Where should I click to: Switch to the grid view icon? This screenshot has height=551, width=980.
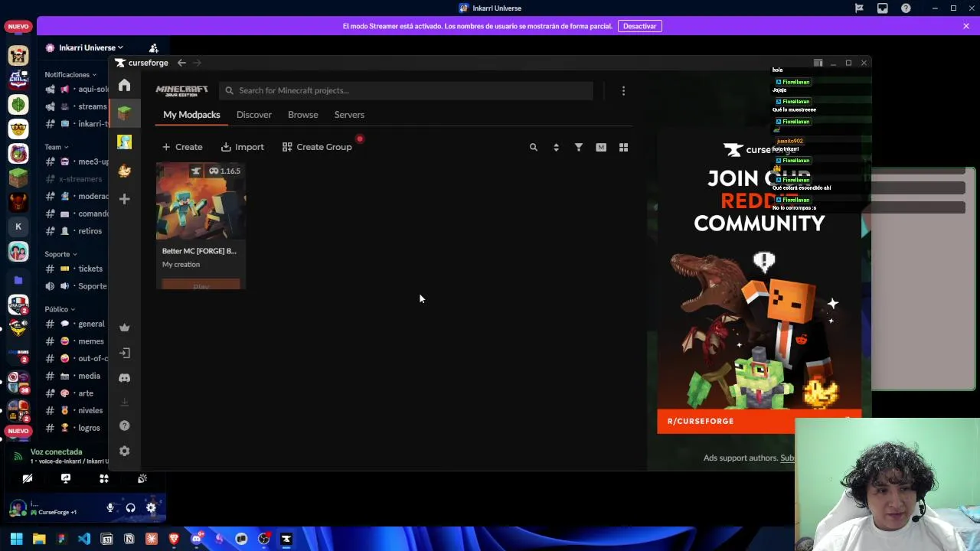pyautogui.click(x=623, y=147)
